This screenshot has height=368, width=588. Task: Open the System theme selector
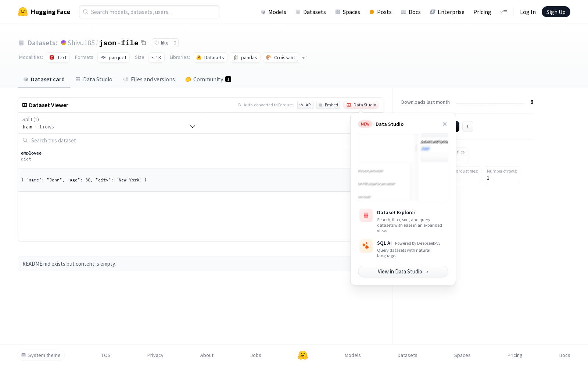41,355
